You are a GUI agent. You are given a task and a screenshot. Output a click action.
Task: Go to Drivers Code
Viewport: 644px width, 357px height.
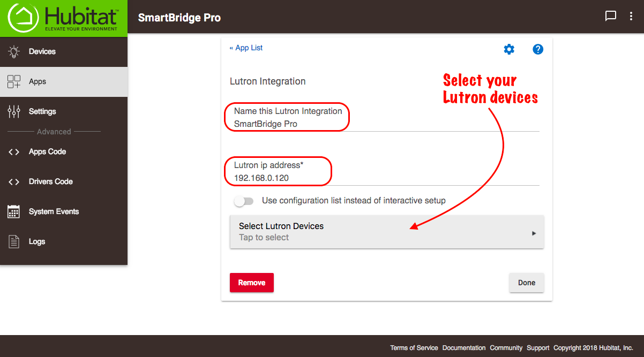(64, 182)
